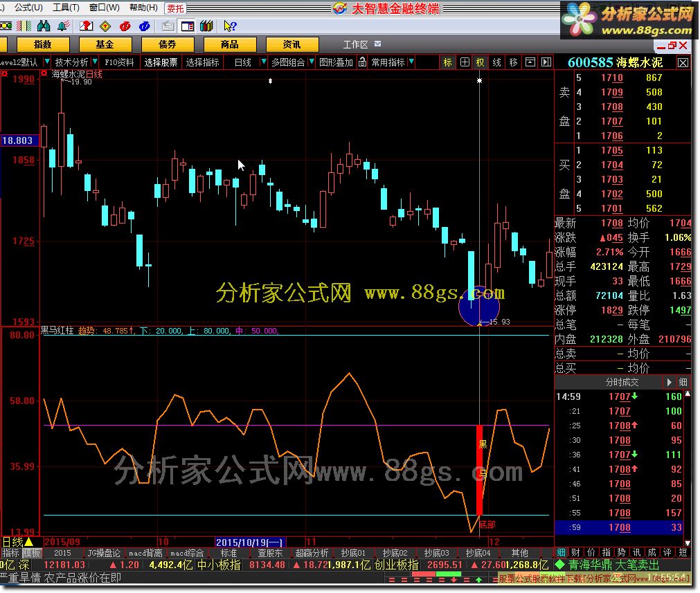Click the window frame icon beside 移

pos(530,62)
